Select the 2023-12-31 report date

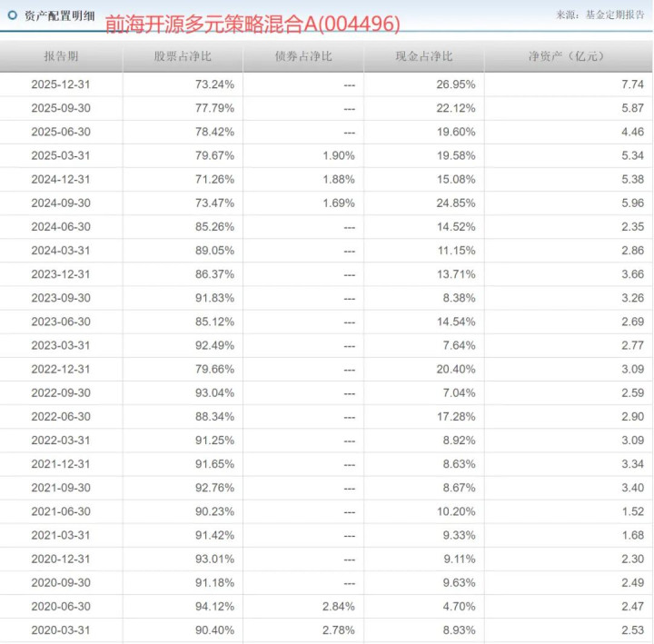(61, 274)
